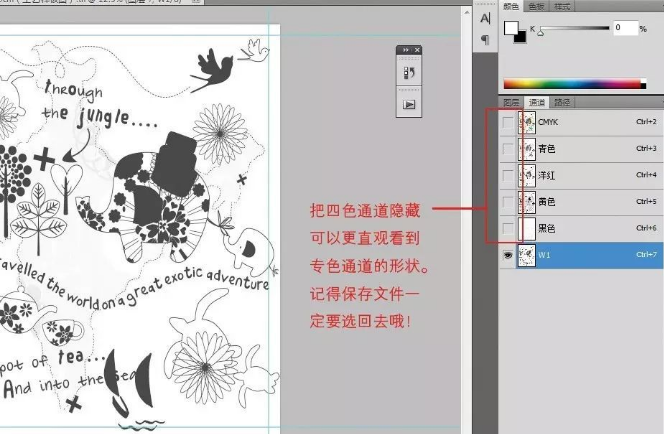Click the CMYK channel thumbnail
The image size is (664, 434).
tap(527, 122)
